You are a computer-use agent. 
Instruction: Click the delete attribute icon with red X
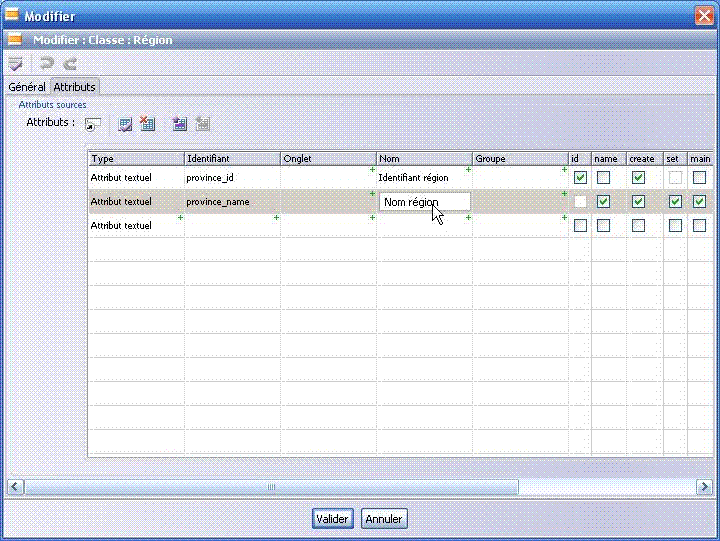click(x=147, y=124)
